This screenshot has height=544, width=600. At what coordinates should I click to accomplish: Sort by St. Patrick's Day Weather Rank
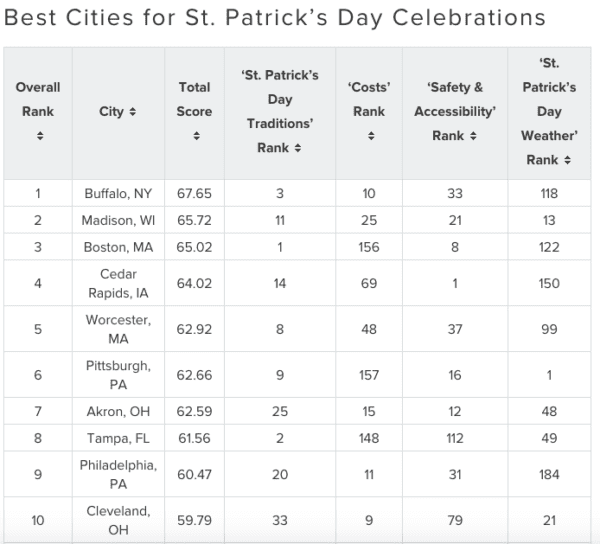(x=567, y=160)
